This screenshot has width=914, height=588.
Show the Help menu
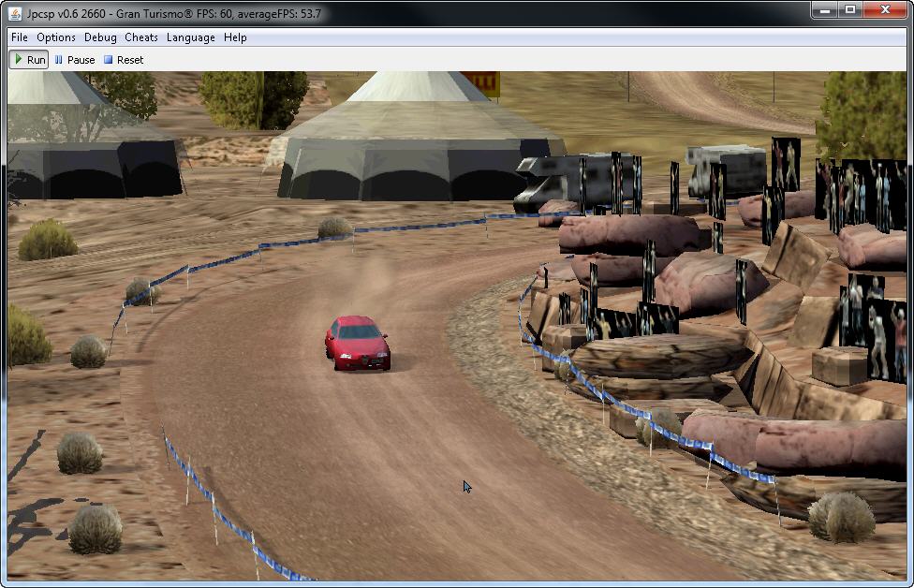point(235,37)
